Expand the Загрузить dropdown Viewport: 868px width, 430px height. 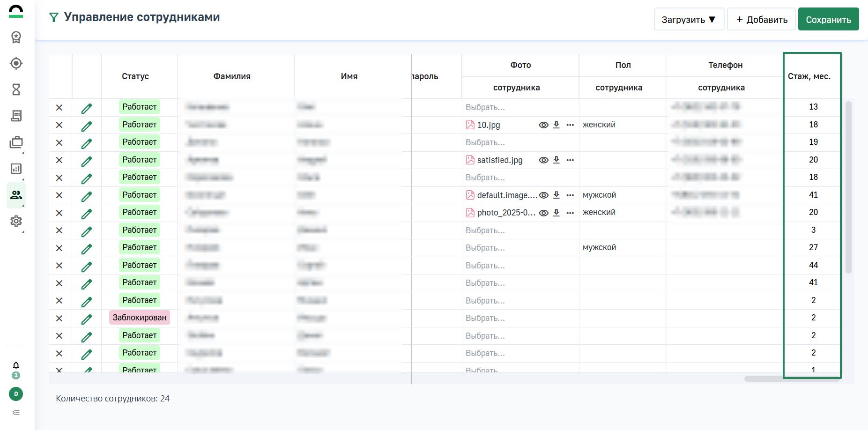point(689,20)
